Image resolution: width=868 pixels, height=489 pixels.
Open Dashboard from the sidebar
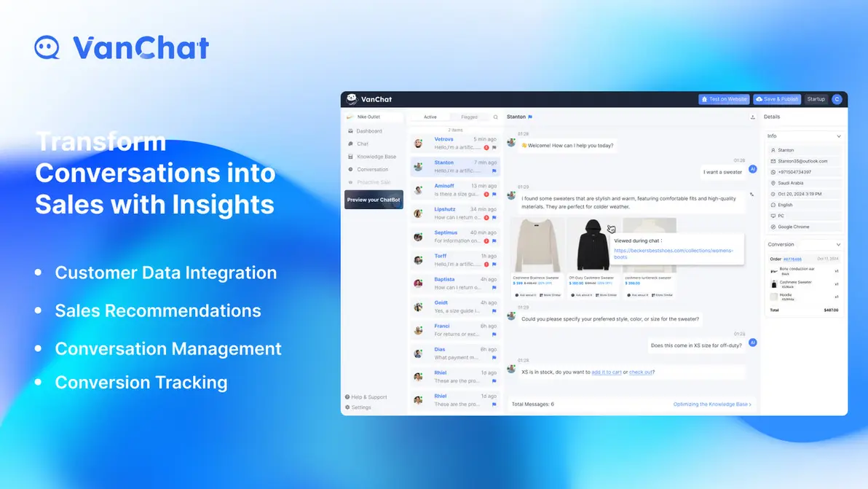click(370, 131)
